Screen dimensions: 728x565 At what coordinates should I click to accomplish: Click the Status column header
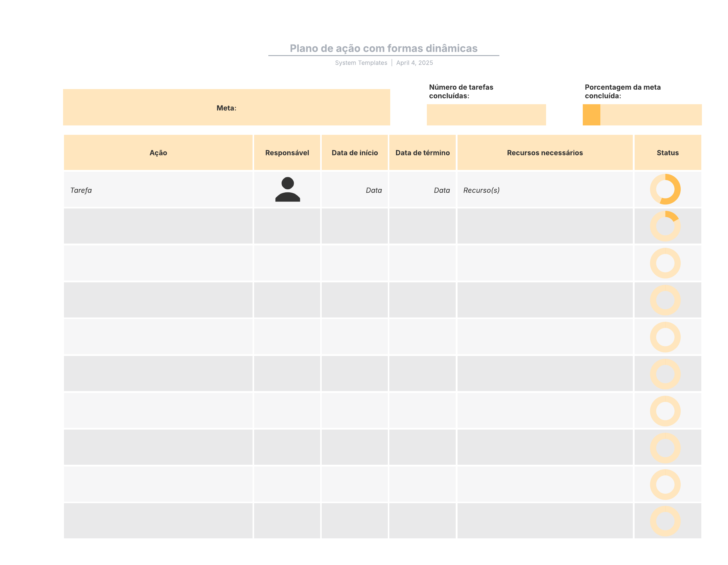667,153
